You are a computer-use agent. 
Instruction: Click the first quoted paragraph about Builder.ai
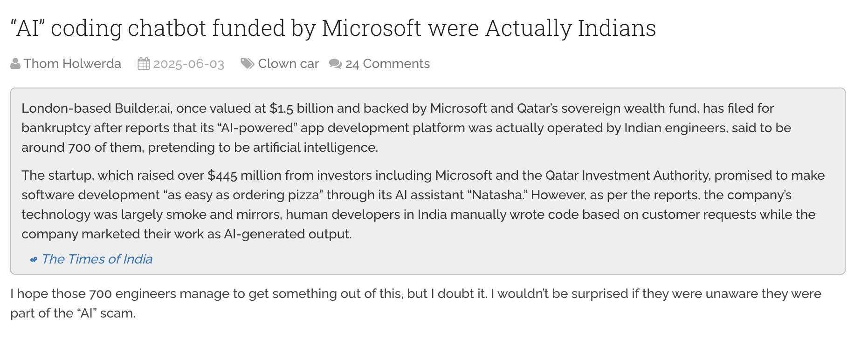[x=406, y=128]
